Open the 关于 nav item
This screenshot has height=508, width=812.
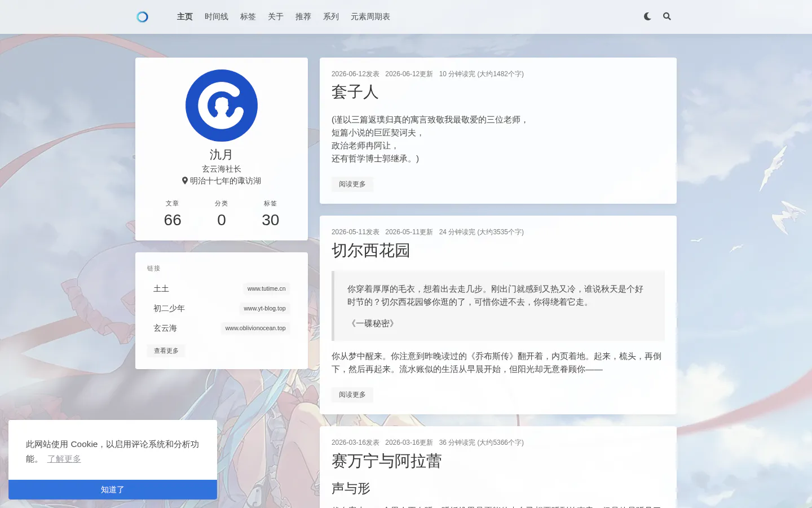click(x=276, y=17)
